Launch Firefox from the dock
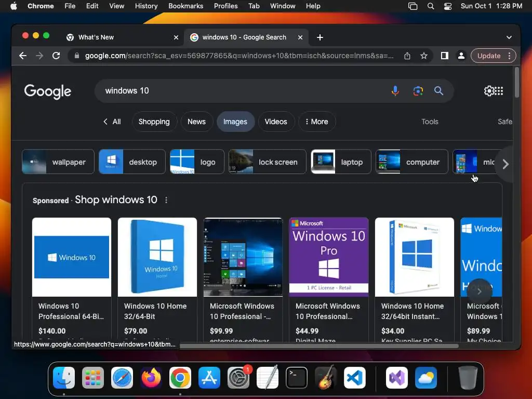 (151, 378)
